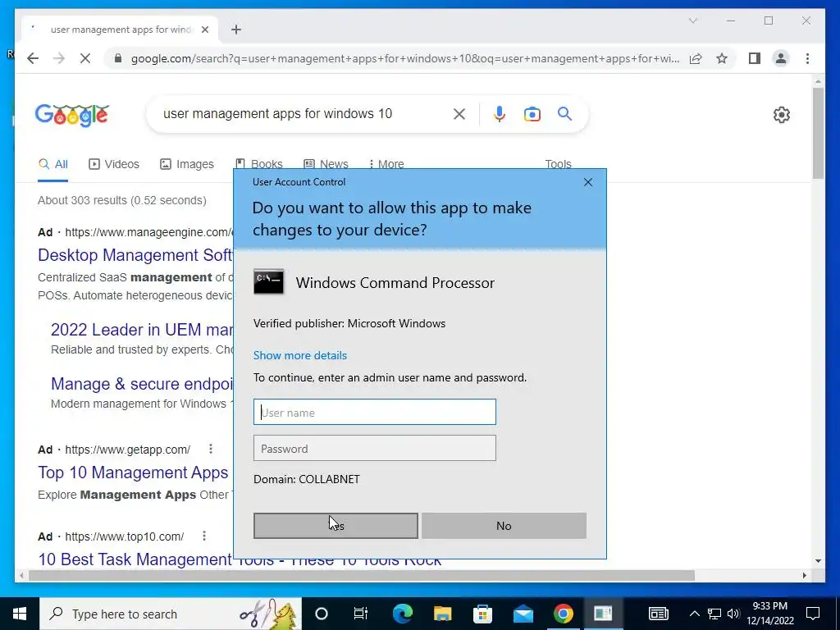Click the site padlock icon

pyautogui.click(x=118, y=58)
